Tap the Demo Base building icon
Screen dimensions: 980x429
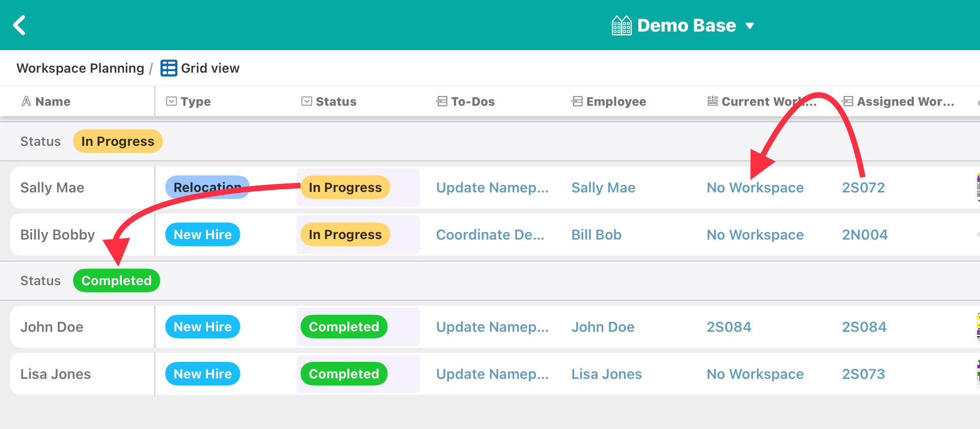621,26
